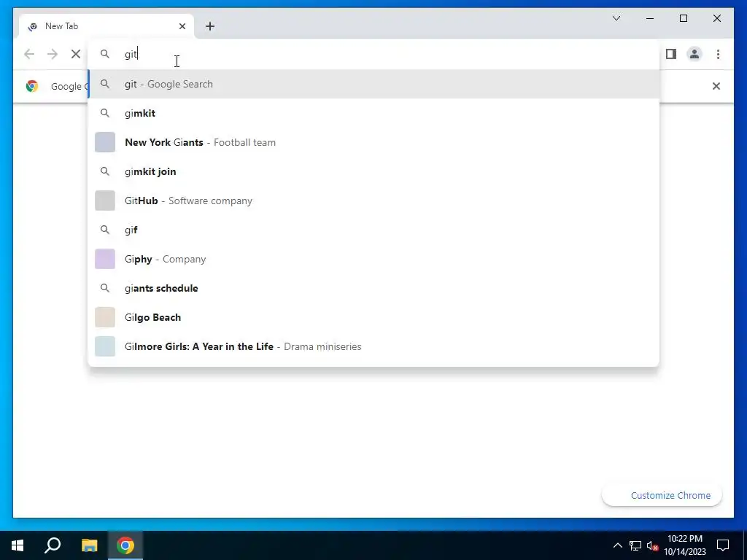Minimize the Chrome window
747x560 pixels.
point(650,18)
